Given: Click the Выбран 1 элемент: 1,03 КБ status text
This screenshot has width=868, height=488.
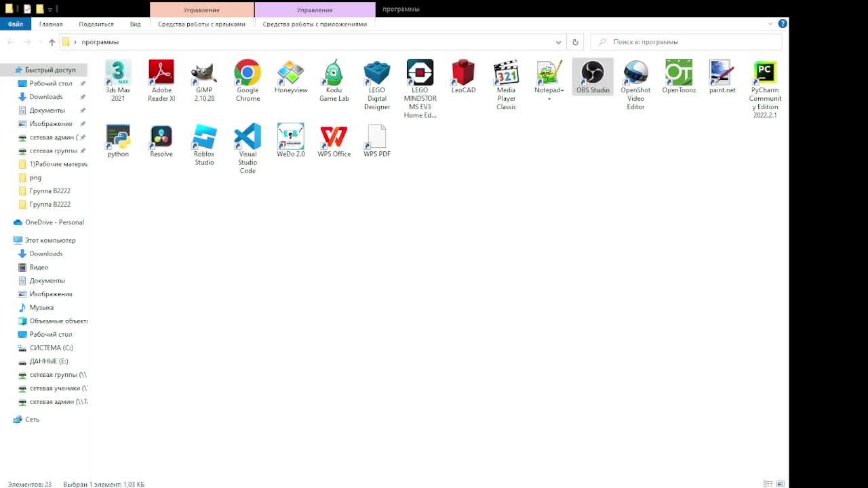Looking at the screenshot, I should (104, 485).
